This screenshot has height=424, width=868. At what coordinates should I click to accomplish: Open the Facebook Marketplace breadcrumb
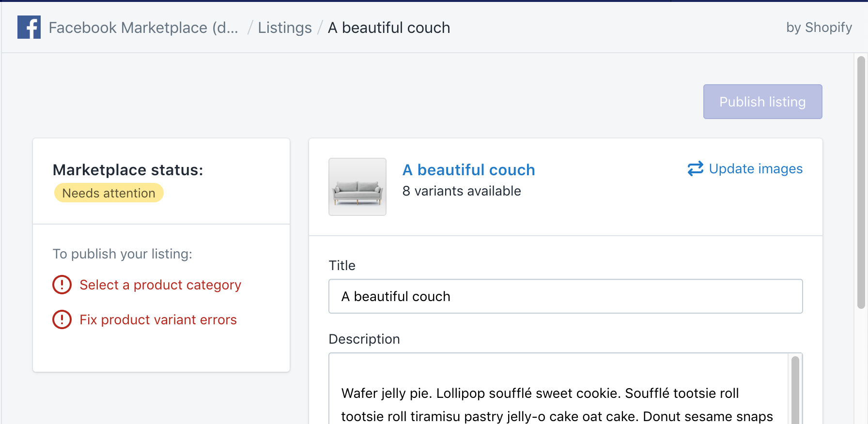tap(143, 28)
